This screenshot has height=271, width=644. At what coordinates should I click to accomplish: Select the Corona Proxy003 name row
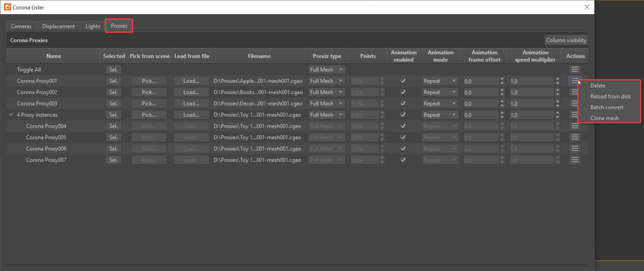[37, 104]
